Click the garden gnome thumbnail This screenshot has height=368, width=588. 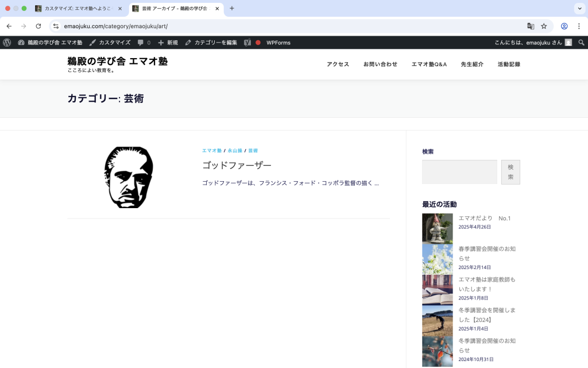pyautogui.click(x=437, y=229)
